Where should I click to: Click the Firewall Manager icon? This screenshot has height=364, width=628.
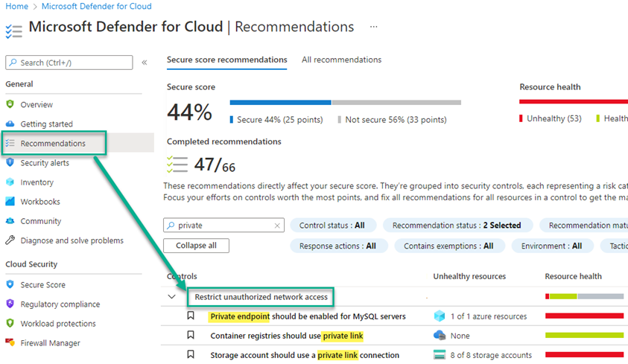pos(10,343)
